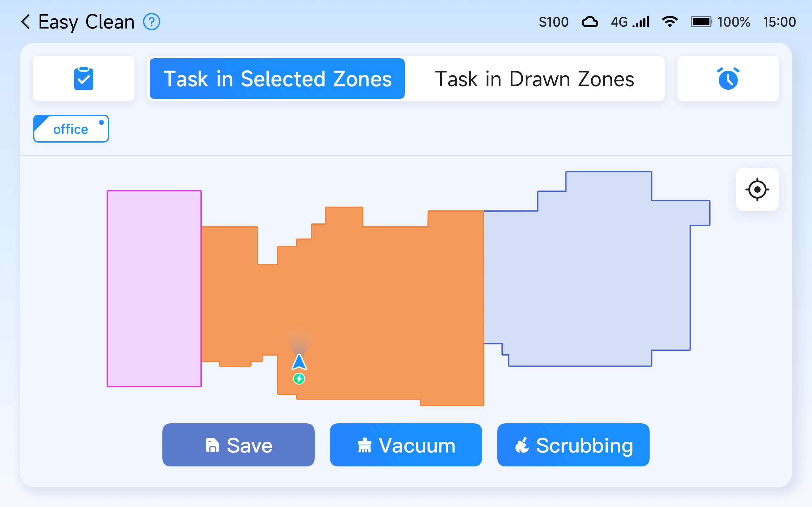Open the scheduled tasks alarm clock
The image size is (812, 507).
click(728, 79)
